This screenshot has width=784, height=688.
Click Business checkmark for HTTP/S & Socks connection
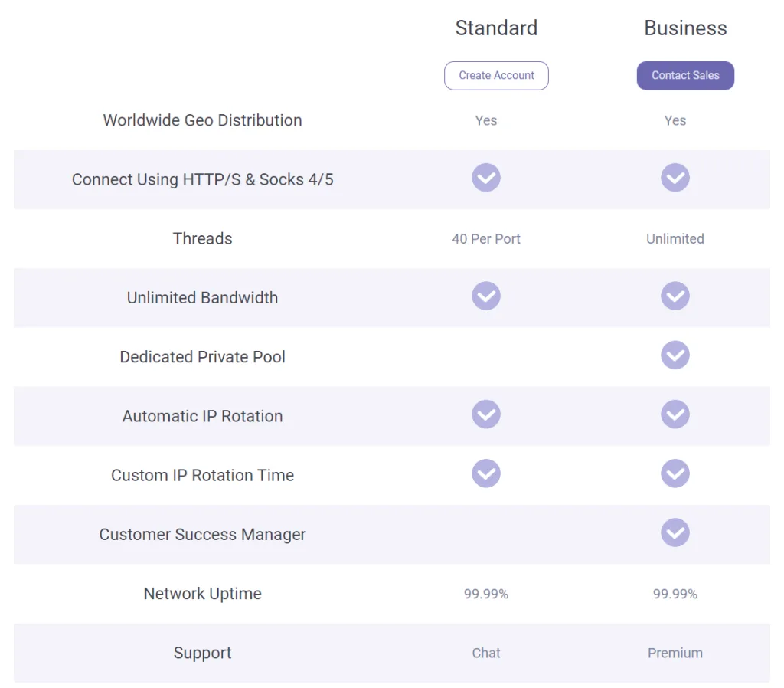point(675,178)
